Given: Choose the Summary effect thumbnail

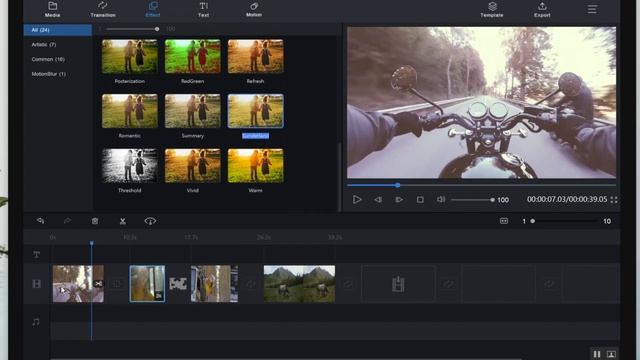Looking at the screenshot, I should (193, 111).
